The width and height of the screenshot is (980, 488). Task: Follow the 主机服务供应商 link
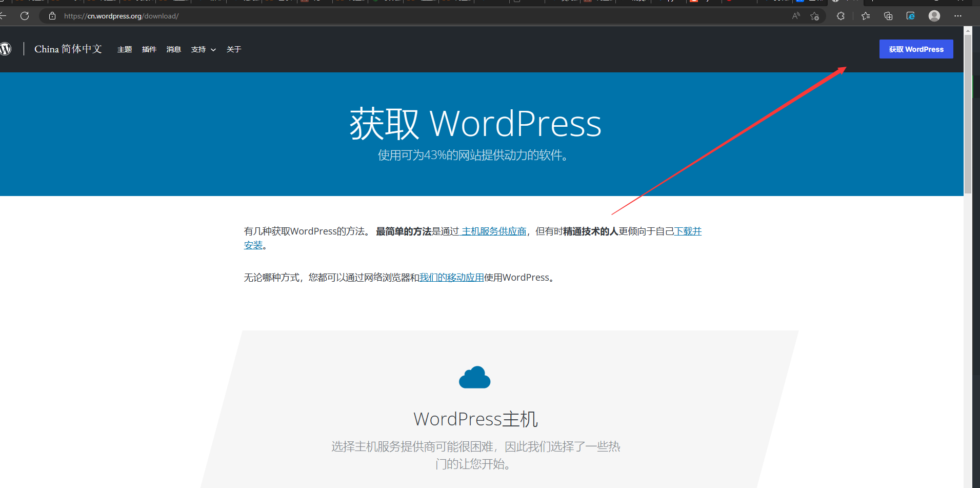[x=493, y=231]
